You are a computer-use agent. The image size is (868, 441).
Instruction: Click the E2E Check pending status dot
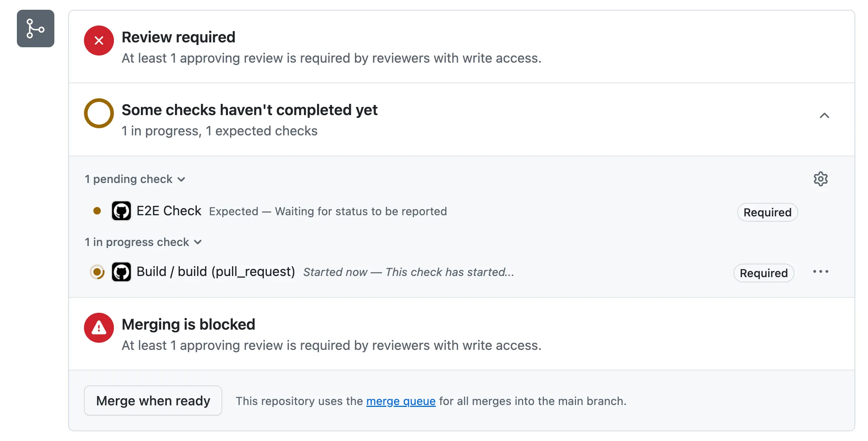coord(97,211)
